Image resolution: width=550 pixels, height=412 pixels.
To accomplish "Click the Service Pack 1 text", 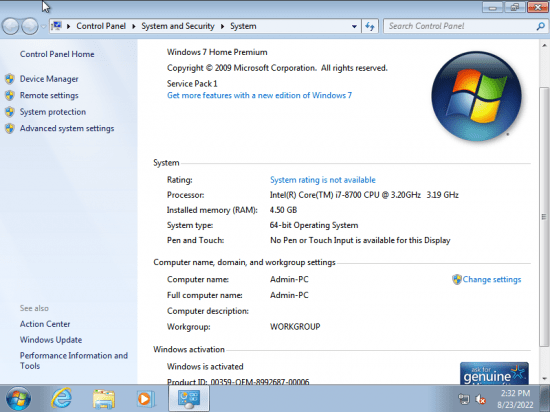I will [192, 84].
